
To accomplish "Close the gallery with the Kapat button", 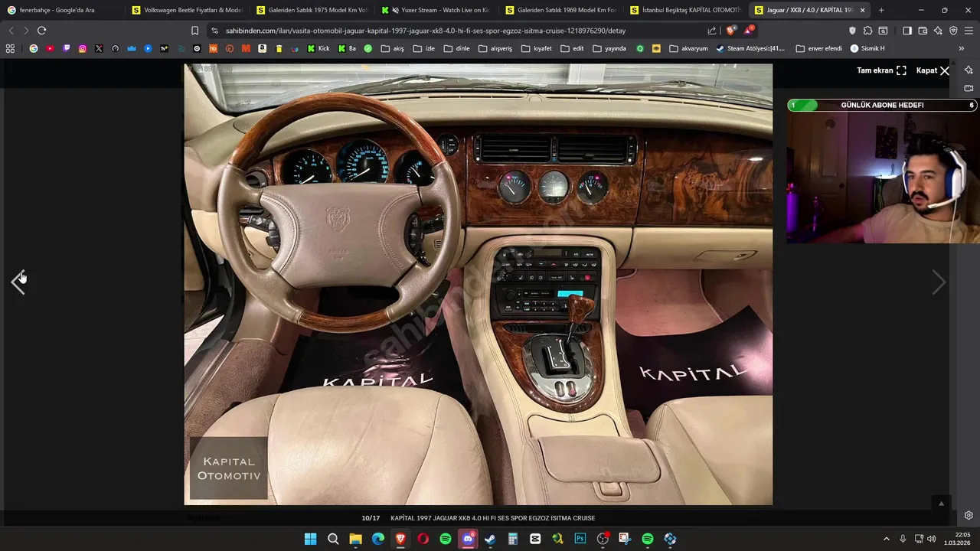I will click(933, 70).
